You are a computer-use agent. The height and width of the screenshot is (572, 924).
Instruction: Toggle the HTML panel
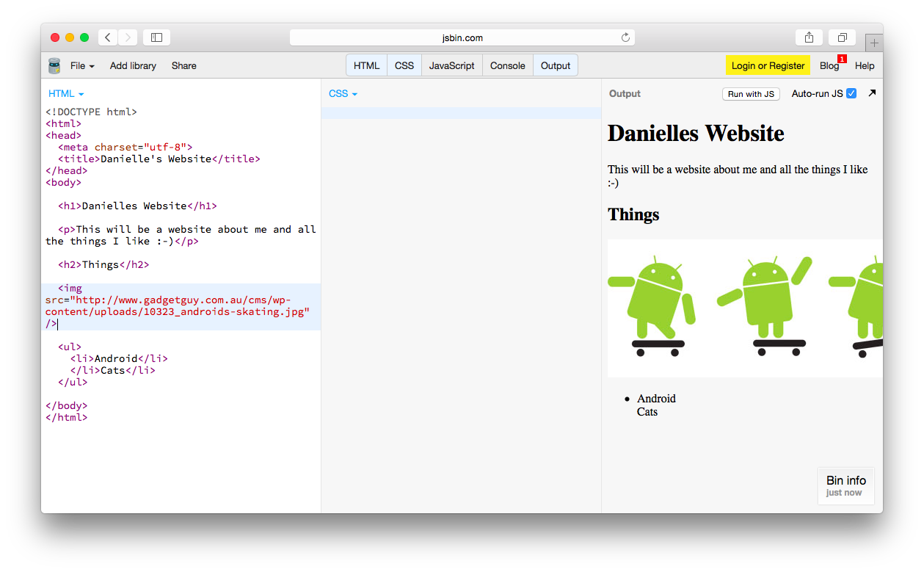[366, 65]
